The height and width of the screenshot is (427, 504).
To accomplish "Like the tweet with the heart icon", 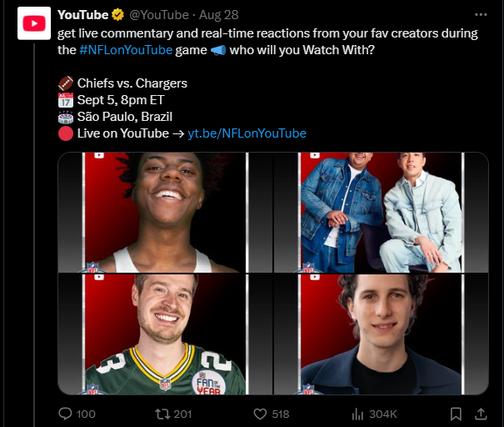I will point(259,414).
